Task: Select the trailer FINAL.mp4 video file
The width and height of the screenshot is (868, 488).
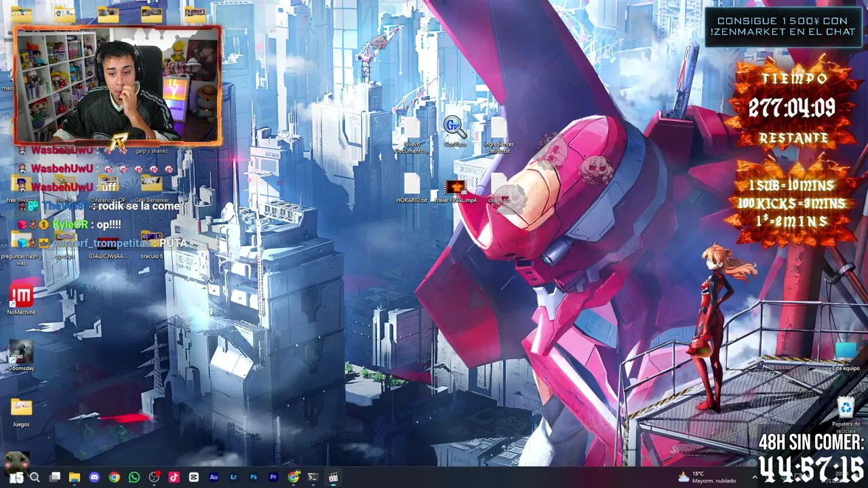Action: (x=456, y=191)
